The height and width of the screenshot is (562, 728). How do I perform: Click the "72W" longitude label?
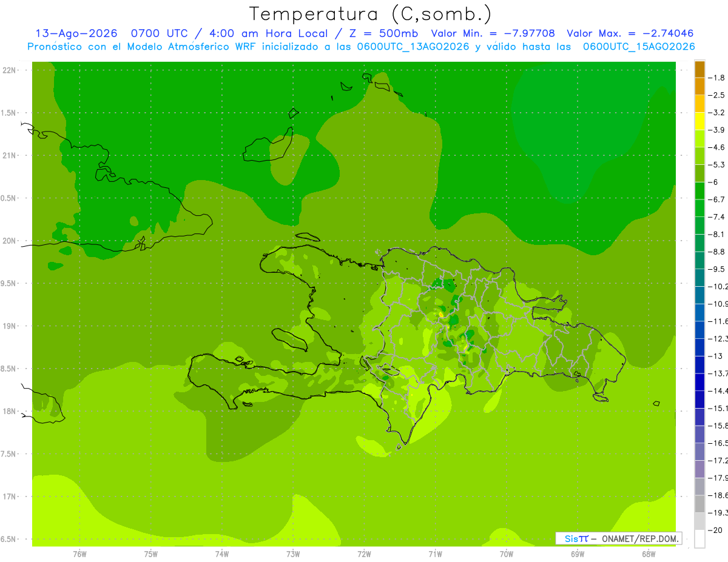tap(364, 554)
